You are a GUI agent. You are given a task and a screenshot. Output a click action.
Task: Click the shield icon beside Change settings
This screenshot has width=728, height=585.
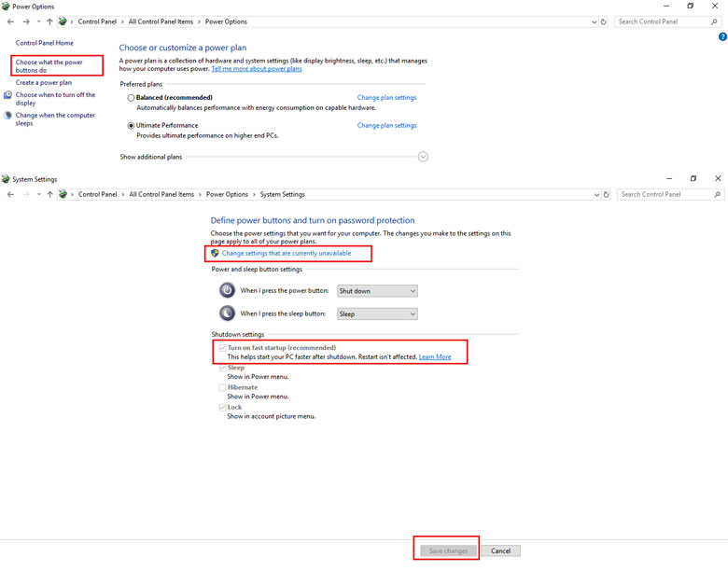pyautogui.click(x=215, y=253)
